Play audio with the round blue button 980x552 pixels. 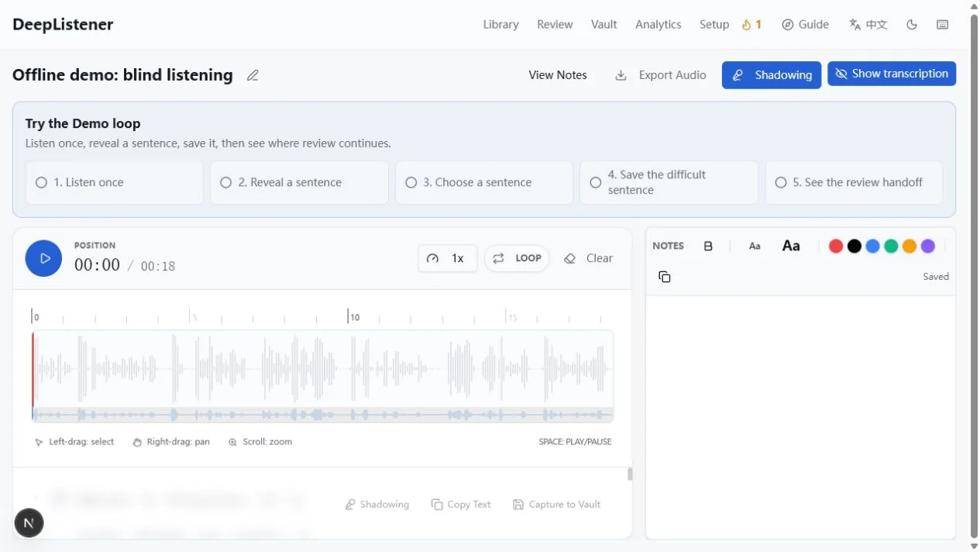[43, 258]
